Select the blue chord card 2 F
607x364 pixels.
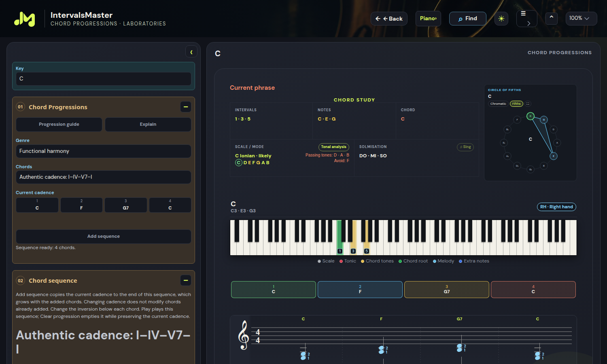[360, 290]
